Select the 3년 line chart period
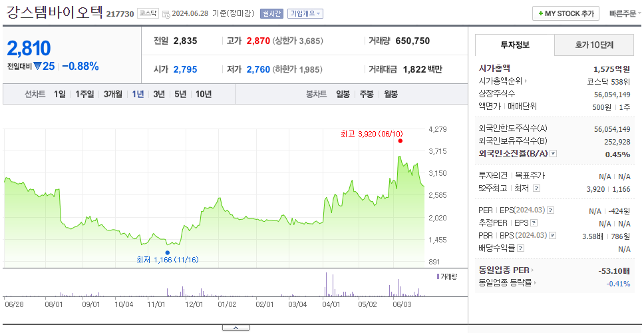Viewport: 644px width, 333px height. pyautogui.click(x=159, y=94)
